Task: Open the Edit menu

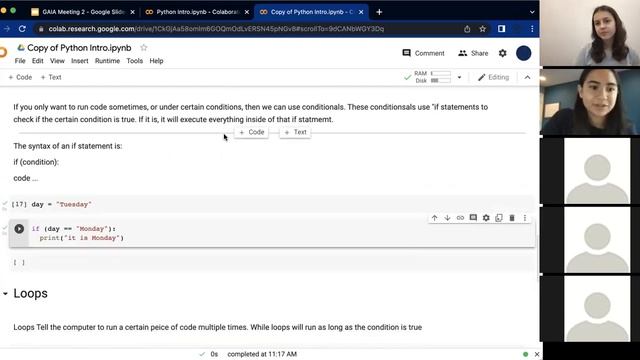Action: 38,61
